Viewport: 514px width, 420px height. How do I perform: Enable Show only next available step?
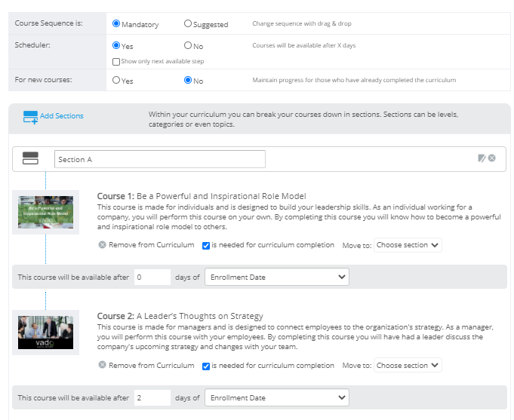(116, 62)
